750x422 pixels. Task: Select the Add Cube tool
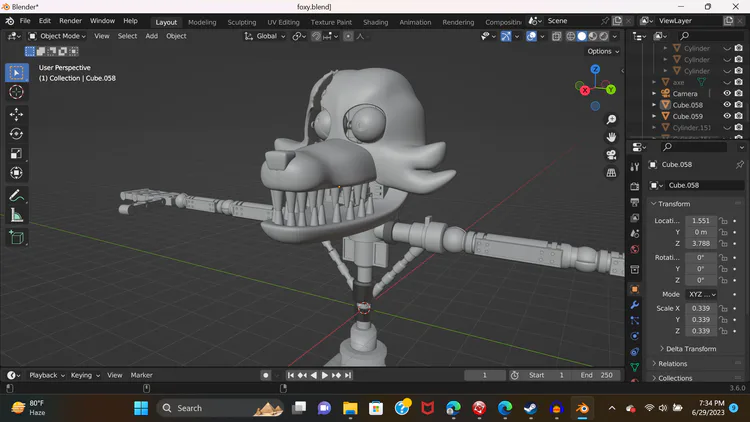coord(17,238)
